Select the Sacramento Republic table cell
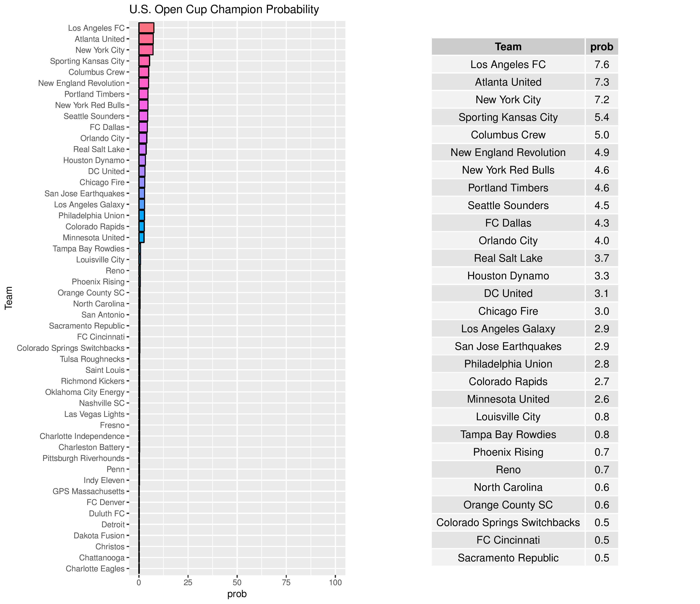Screen dimensions: 700x604 click(x=508, y=558)
